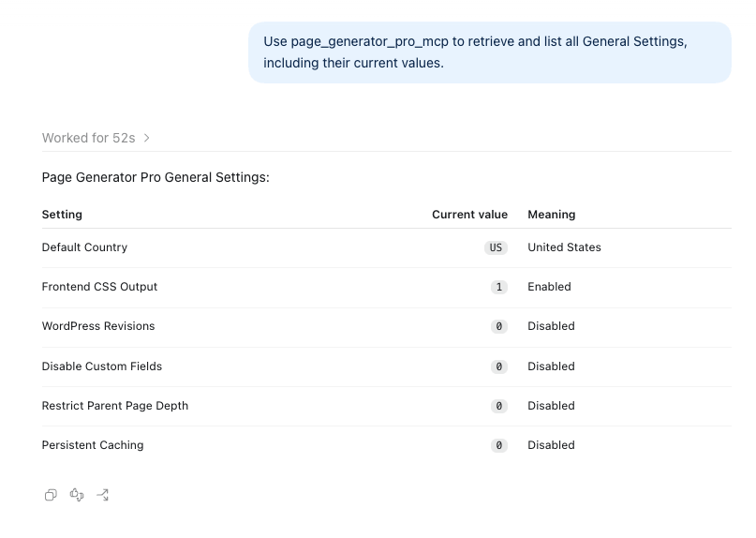
Task: Click the 'Setting' column header
Action: click(x=62, y=215)
